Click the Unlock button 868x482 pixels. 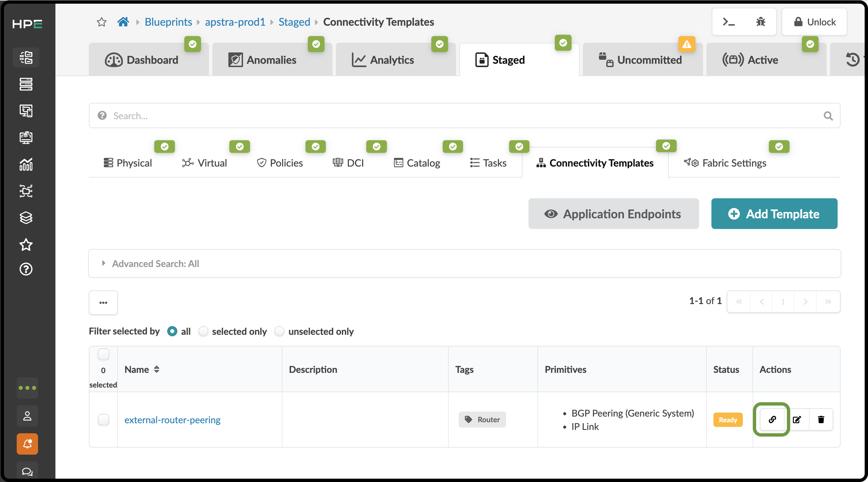tap(814, 22)
